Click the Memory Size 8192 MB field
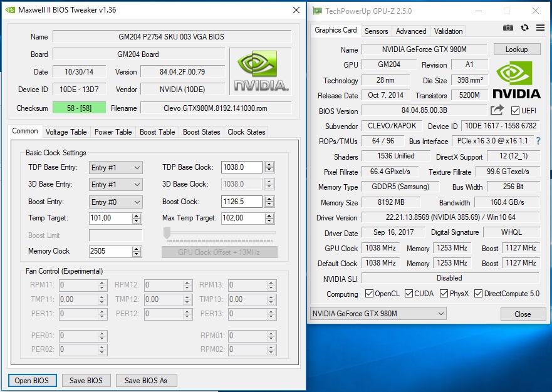Viewport: 552px width, 392px height. click(391, 202)
